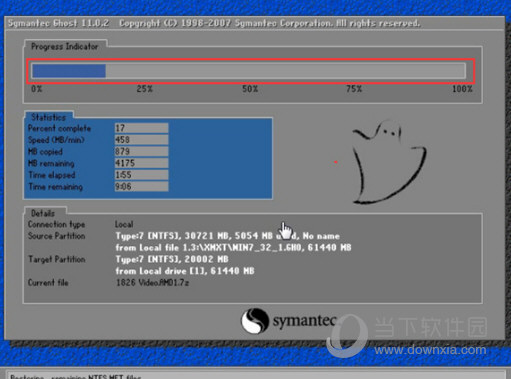
Task: Select the MB remaining value 4175
Action: click(141, 163)
